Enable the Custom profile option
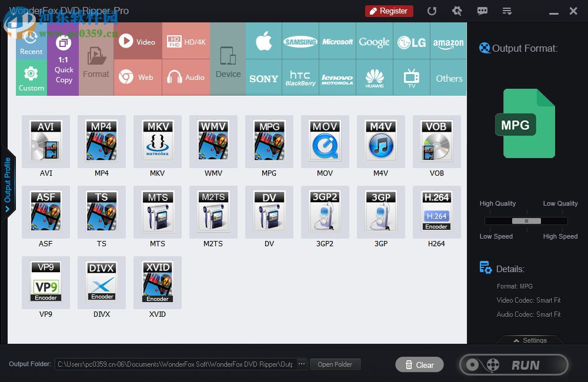The width and height of the screenshot is (588, 382). tap(31, 79)
